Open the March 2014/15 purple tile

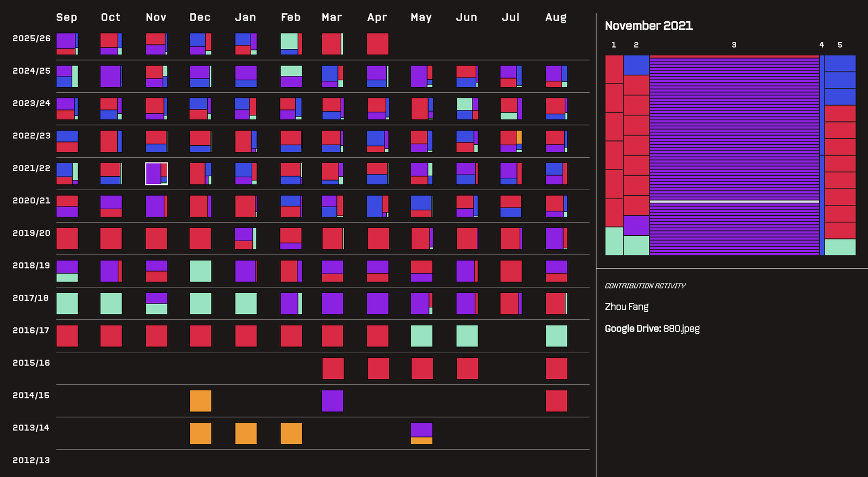[x=333, y=401]
